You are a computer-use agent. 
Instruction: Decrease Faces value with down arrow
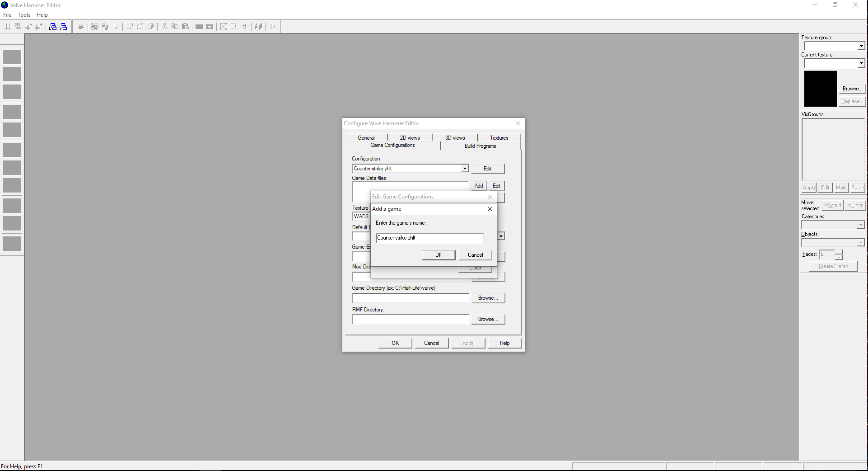(839, 257)
